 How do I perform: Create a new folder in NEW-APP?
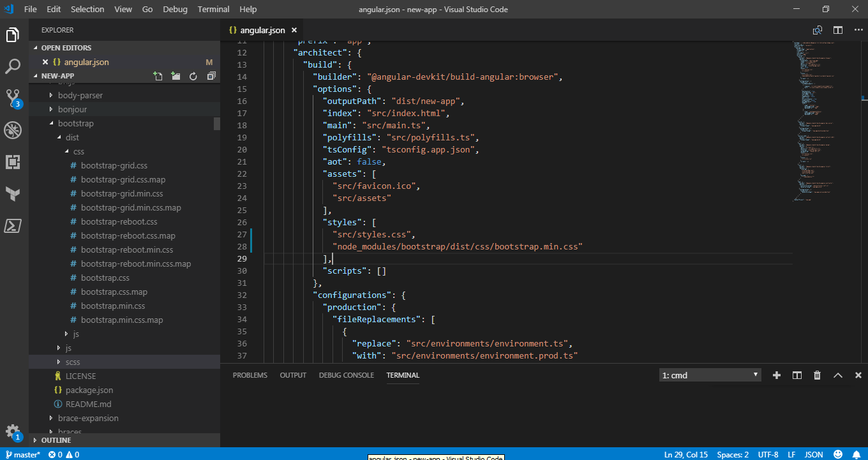(176, 75)
